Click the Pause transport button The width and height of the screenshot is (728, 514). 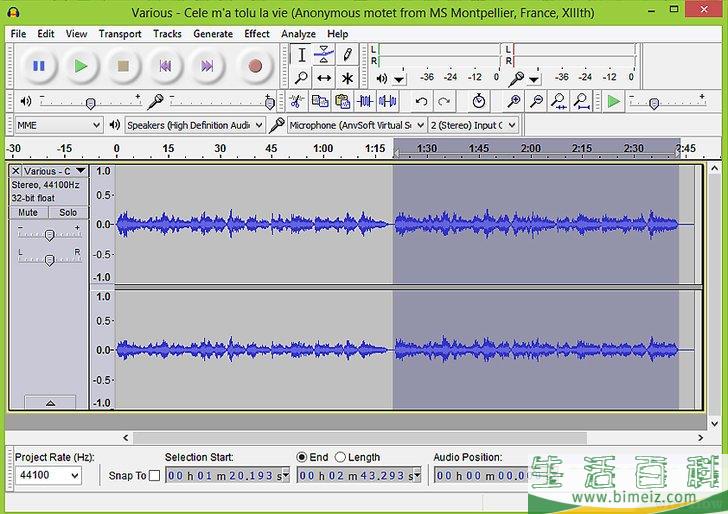39,66
